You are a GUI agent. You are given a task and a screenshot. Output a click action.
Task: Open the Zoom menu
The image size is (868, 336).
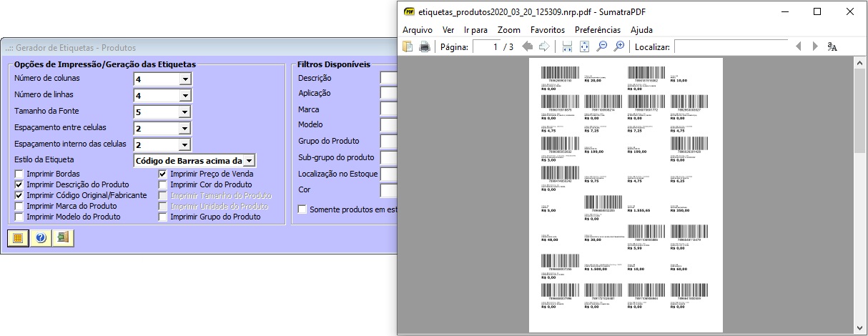click(509, 30)
